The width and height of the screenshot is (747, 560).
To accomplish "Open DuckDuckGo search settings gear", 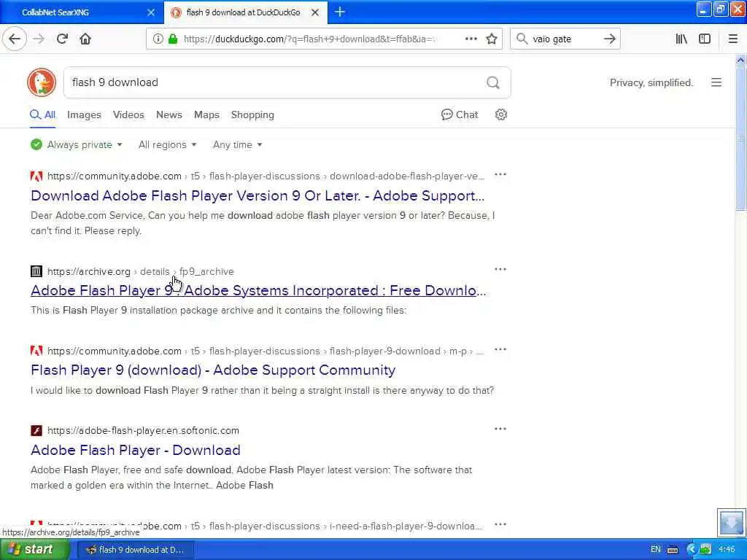I will pos(500,114).
